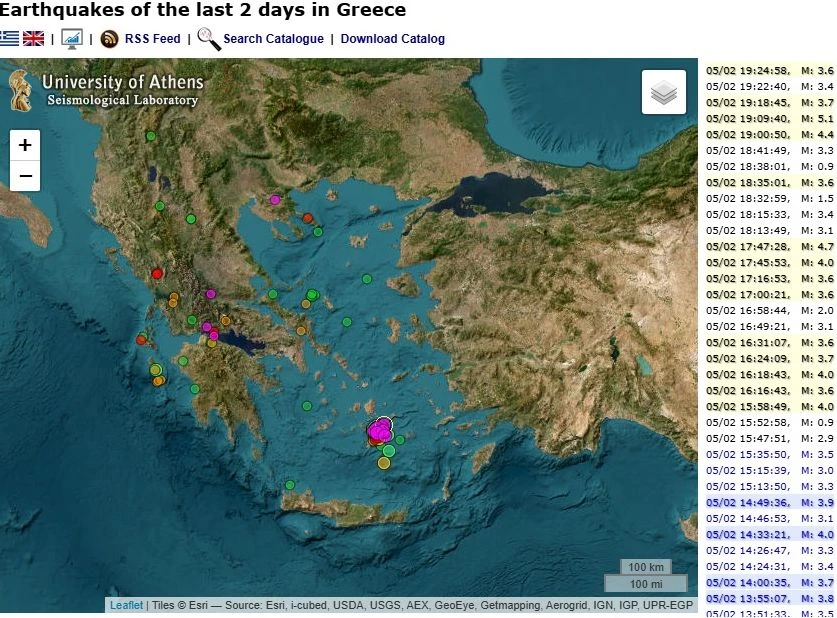Click the orange RSS feed icon
Screen dimensions: 837x618
tap(109, 39)
